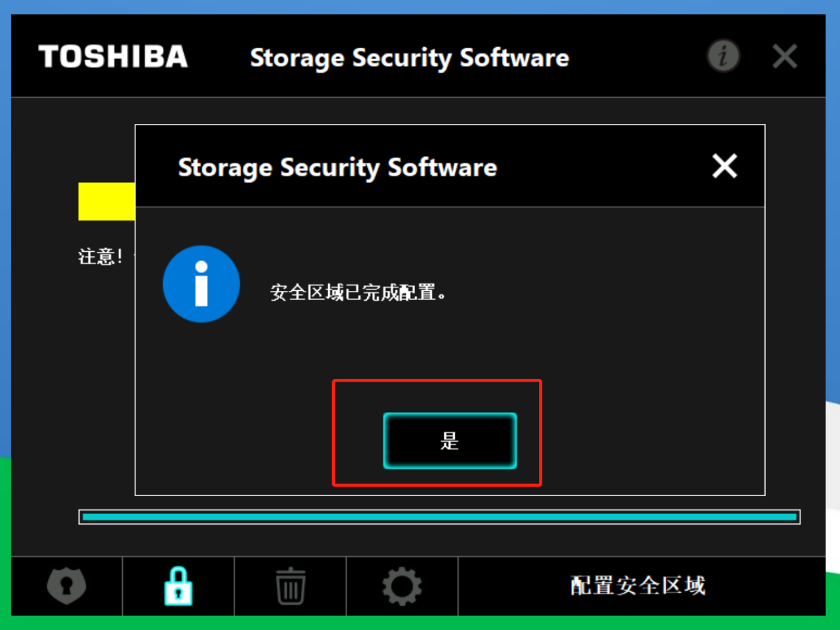Click the green desktop area below the window
Viewport: 840px width, 630px height.
click(x=420, y=623)
